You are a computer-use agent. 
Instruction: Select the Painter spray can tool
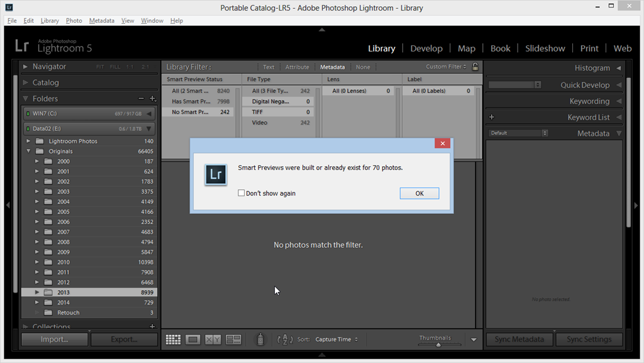coord(260,340)
